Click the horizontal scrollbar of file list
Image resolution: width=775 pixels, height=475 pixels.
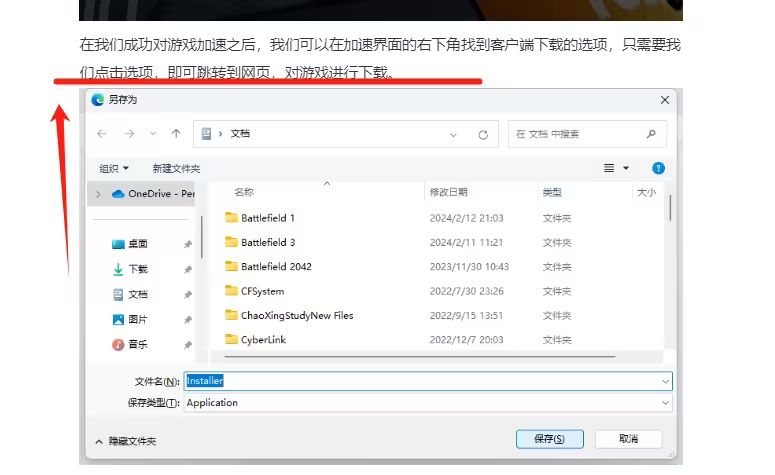420,356
